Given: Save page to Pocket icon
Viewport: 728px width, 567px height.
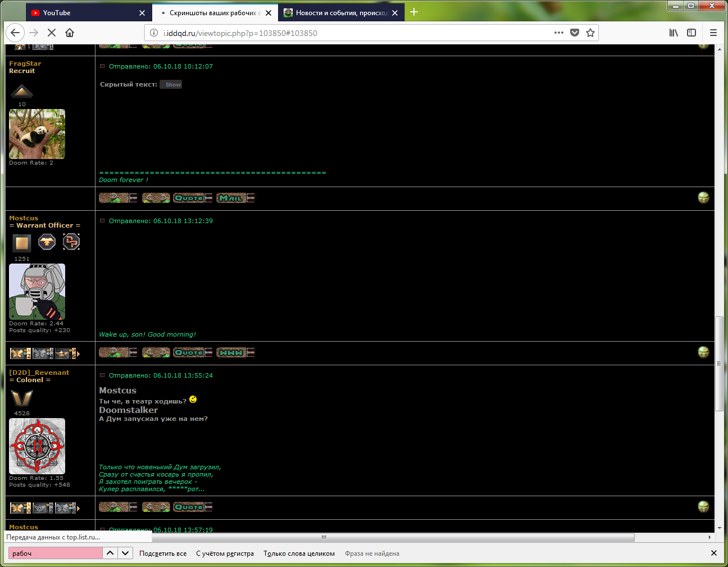Looking at the screenshot, I should [x=575, y=33].
